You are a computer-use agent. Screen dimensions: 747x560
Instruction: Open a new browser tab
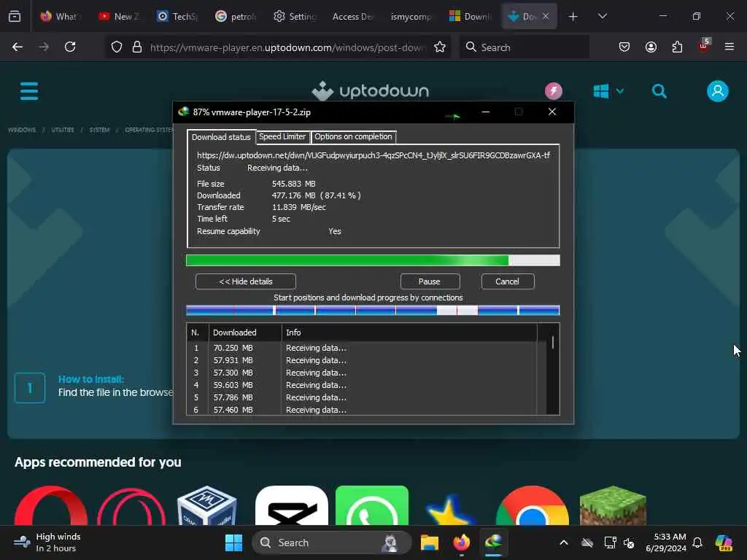573,17
